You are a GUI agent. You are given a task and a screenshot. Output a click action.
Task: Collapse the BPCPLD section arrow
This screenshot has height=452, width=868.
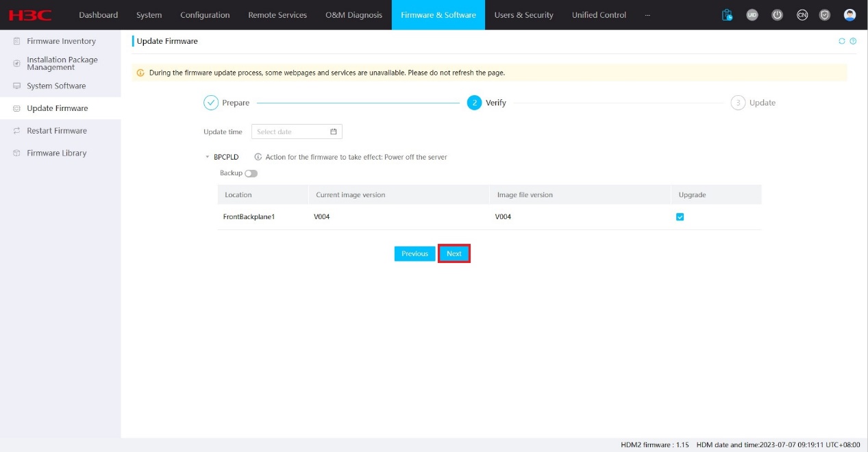(207, 158)
